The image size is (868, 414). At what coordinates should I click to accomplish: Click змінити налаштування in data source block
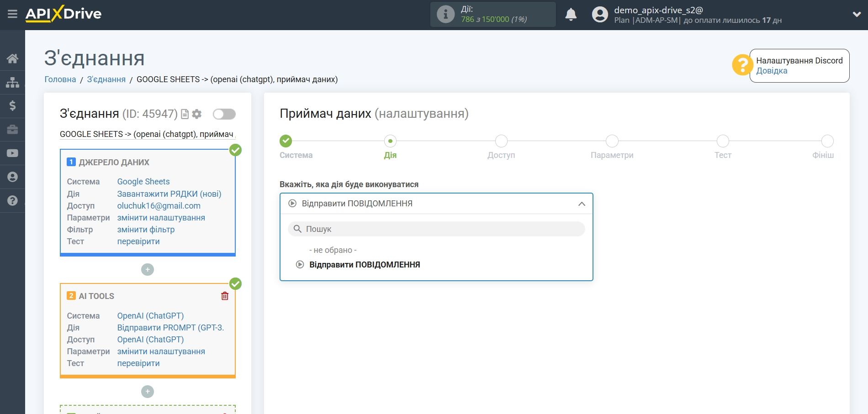[x=161, y=218]
